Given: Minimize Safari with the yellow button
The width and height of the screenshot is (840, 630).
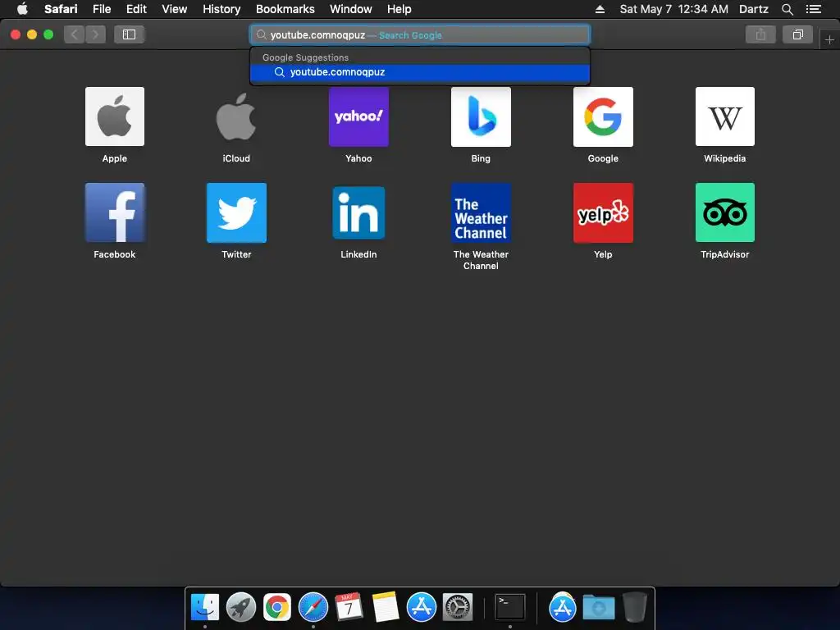Looking at the screenshot, I should click(32, 34).
